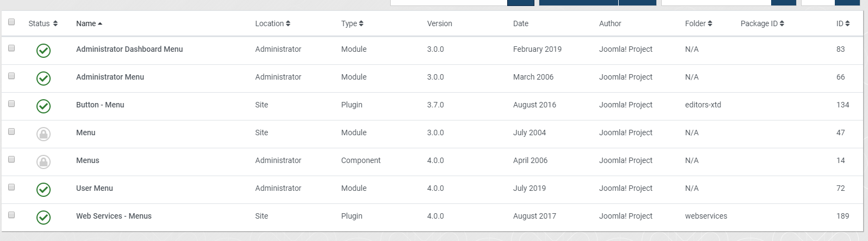Reverse sorting on the Name column

coord(89,23)
